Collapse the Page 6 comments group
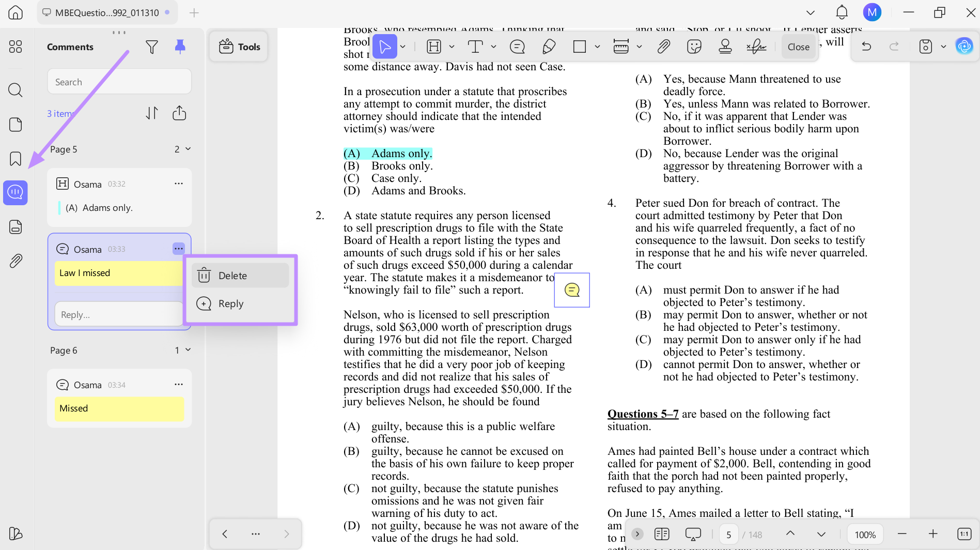Screen dimensions: 980x550 point(188,350)
